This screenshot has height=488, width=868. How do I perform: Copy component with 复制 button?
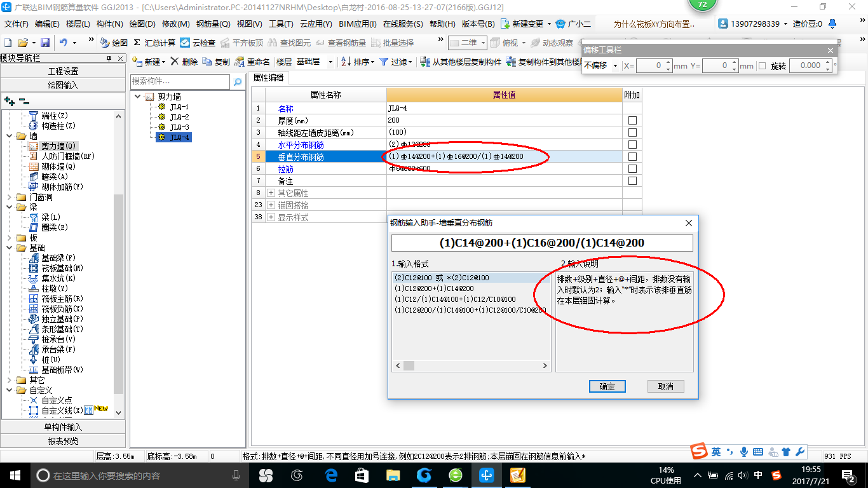[x=216, y=62]
